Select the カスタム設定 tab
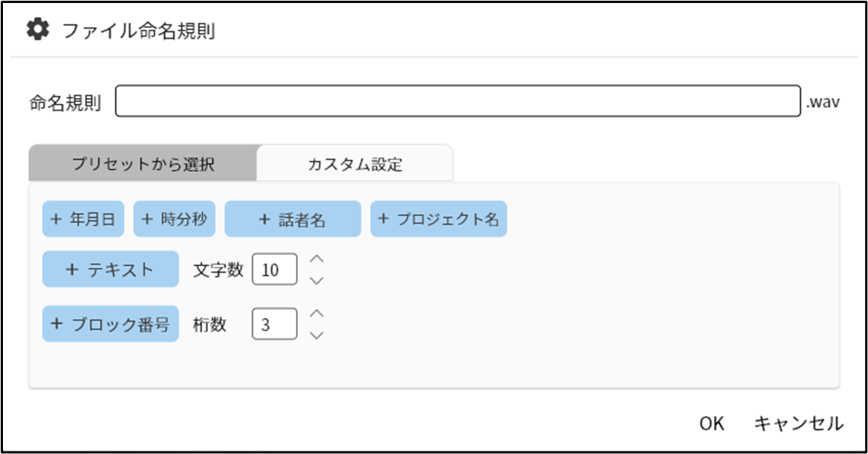Image resolution: width=868 pixels, height=454 pixels. 355,164
